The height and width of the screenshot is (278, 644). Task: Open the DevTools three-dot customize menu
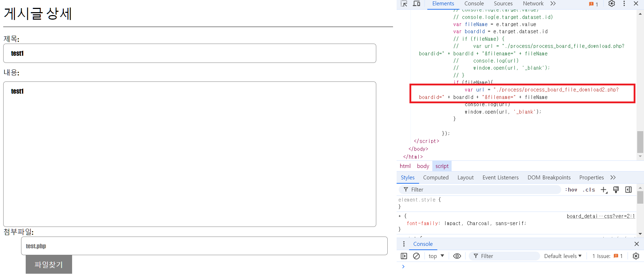(624, 4)
